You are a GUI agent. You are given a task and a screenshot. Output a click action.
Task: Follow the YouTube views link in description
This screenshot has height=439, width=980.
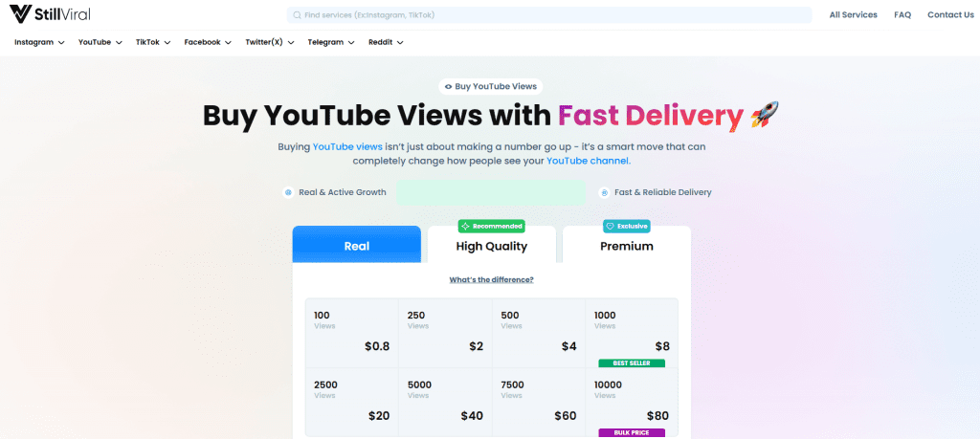(347, 146)
